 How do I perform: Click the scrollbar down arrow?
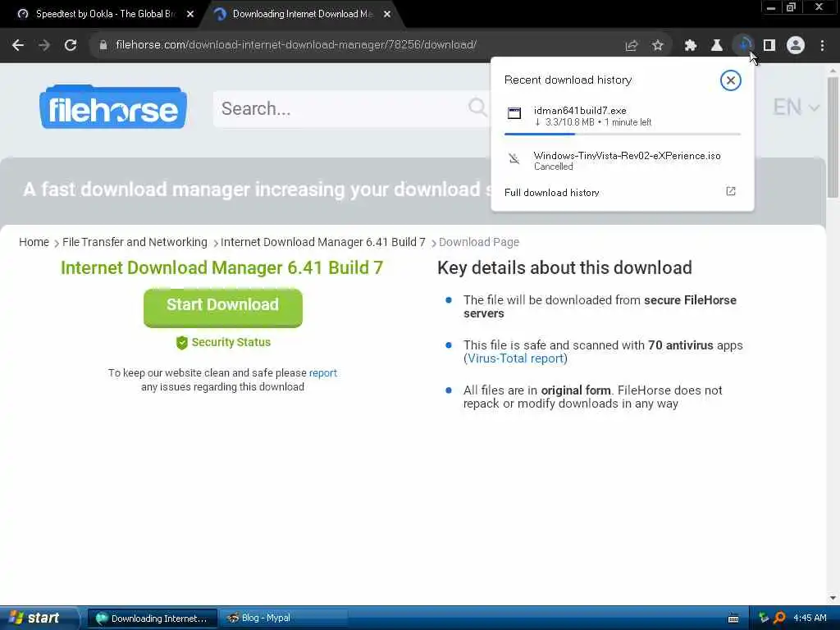click(x=833, y=598)
